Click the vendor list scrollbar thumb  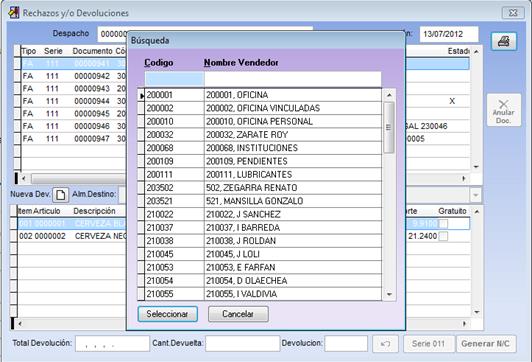point(389,127)
